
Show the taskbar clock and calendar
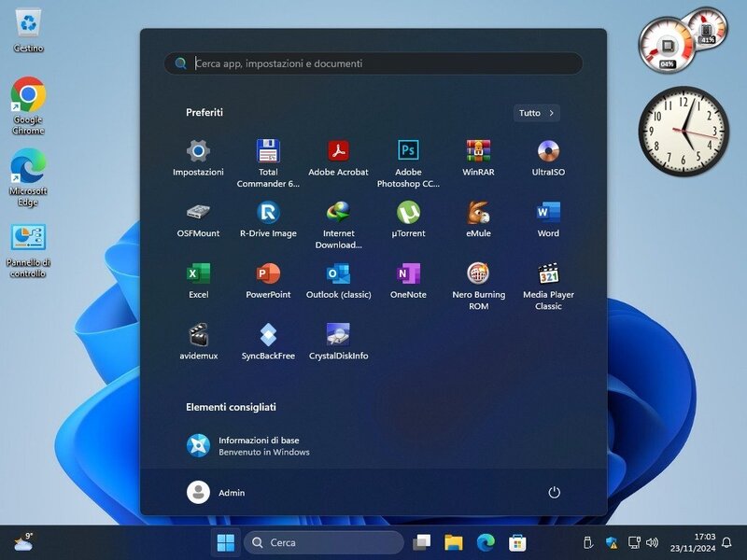point(704,542)
